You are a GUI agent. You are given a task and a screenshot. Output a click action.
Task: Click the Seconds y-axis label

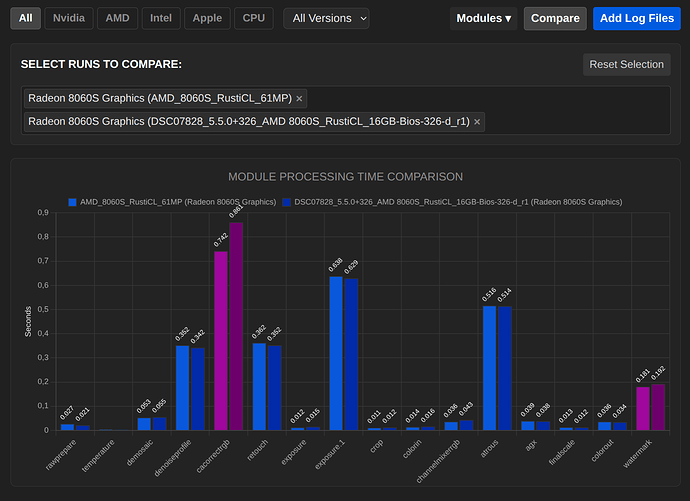[x=28, y=322]
